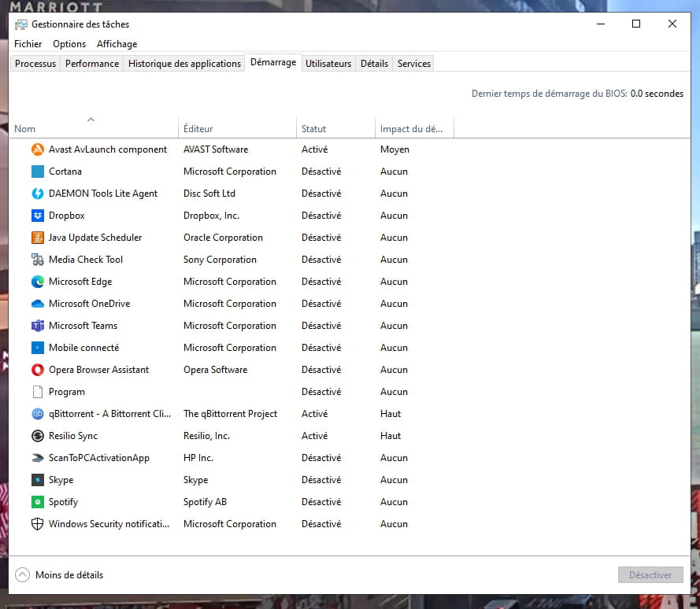Screen dimensions: 700x609
Task: Sort by the Impact du démarrage column
Action: (414, 128)
